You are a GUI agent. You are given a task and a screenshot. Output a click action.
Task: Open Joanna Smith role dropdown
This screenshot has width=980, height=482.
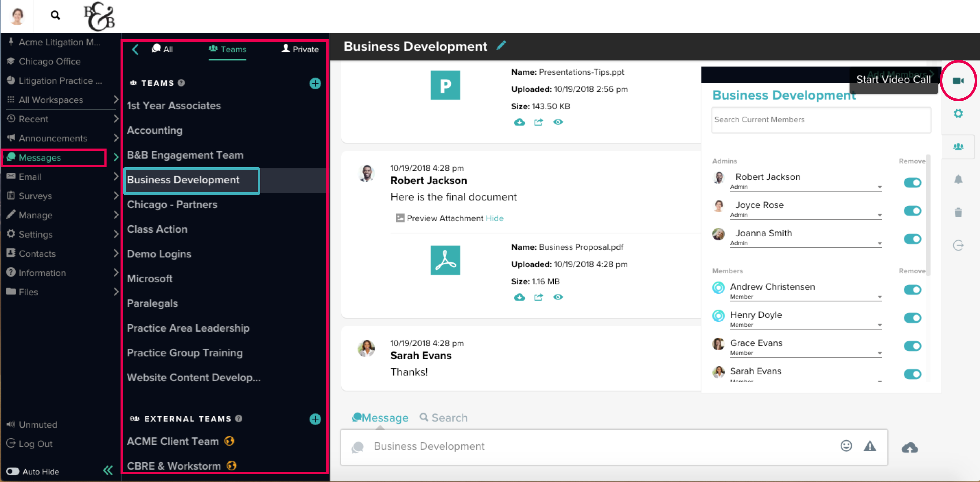click(x=805, y=243)
